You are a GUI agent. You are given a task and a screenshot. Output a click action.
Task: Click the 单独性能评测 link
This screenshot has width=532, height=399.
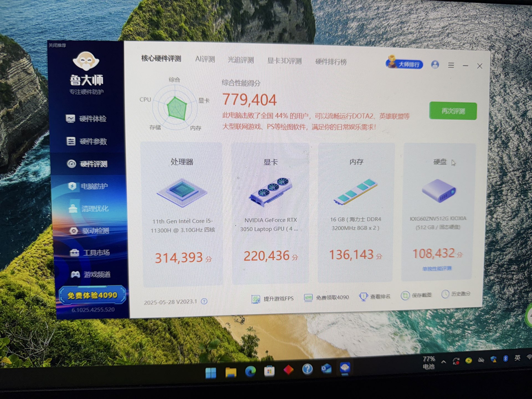click(x=437, y=268)
